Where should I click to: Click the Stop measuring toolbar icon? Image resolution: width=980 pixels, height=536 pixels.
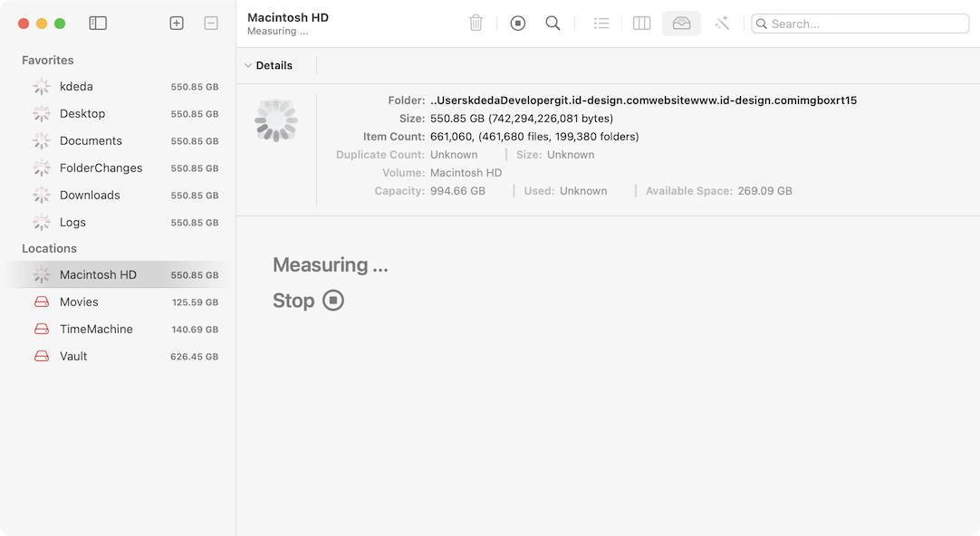coord(517,23)
